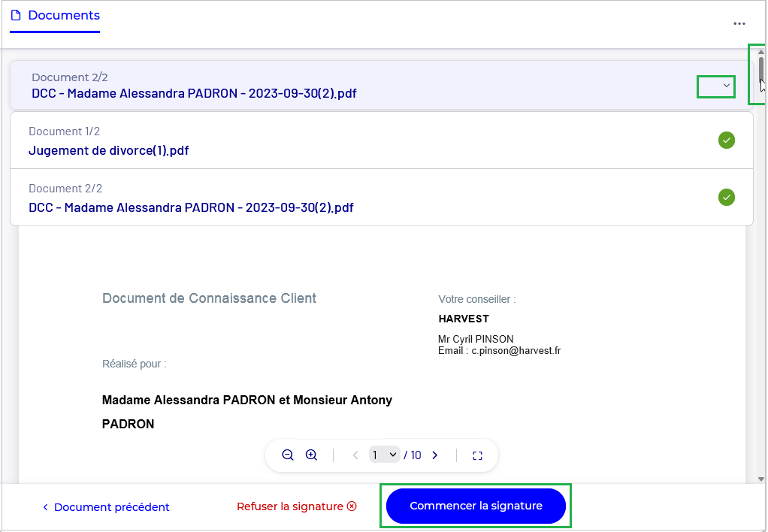Click green checkmark for Jugement de divorce

coord(726,140)
